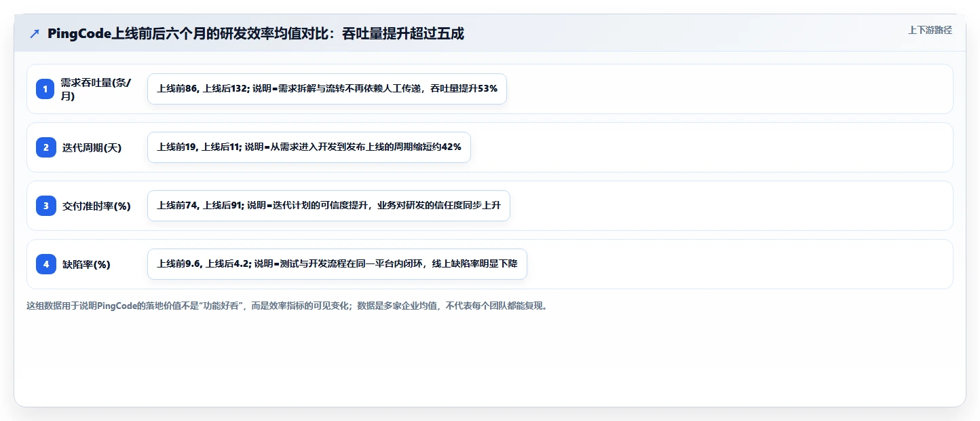Click the box reading 上线前86, 上线后132
Image resolution: width=980 pixels, height=421 pixels.
coord(327,89)
